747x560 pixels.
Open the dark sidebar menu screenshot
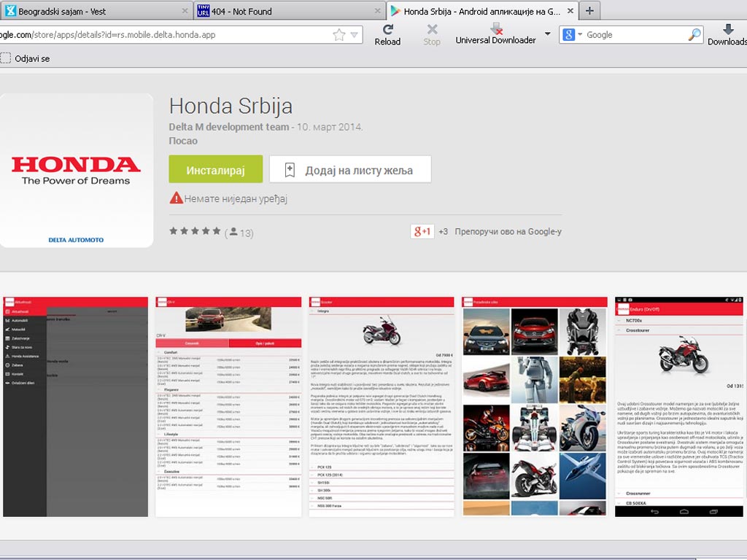tap(75, 407)
